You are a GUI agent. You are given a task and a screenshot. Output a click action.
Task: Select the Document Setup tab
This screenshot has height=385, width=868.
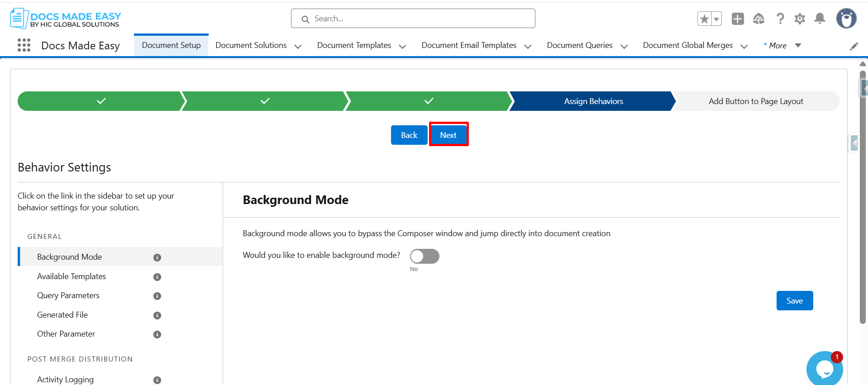(x=171, y=45)
